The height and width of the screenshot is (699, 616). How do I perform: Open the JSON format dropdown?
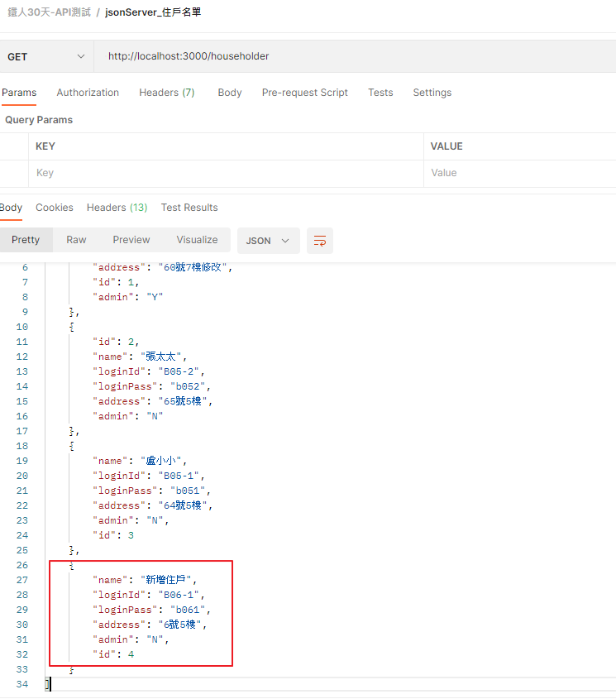point(269,242)
